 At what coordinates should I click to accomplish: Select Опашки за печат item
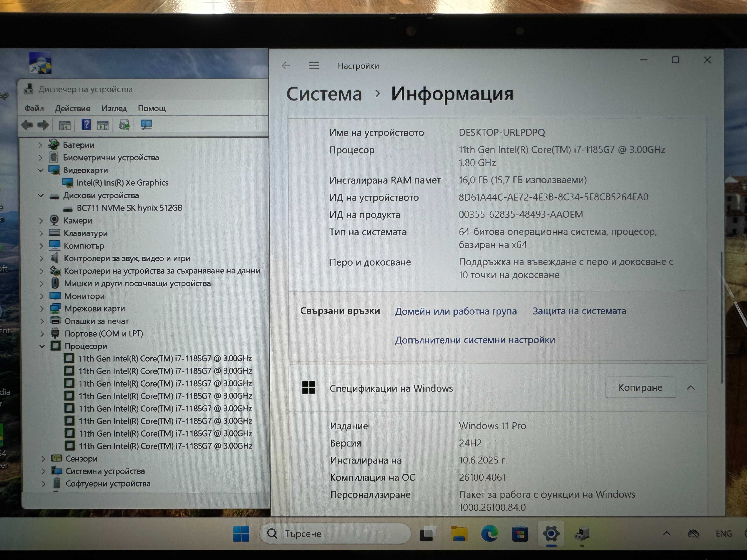tap(97, 321)
